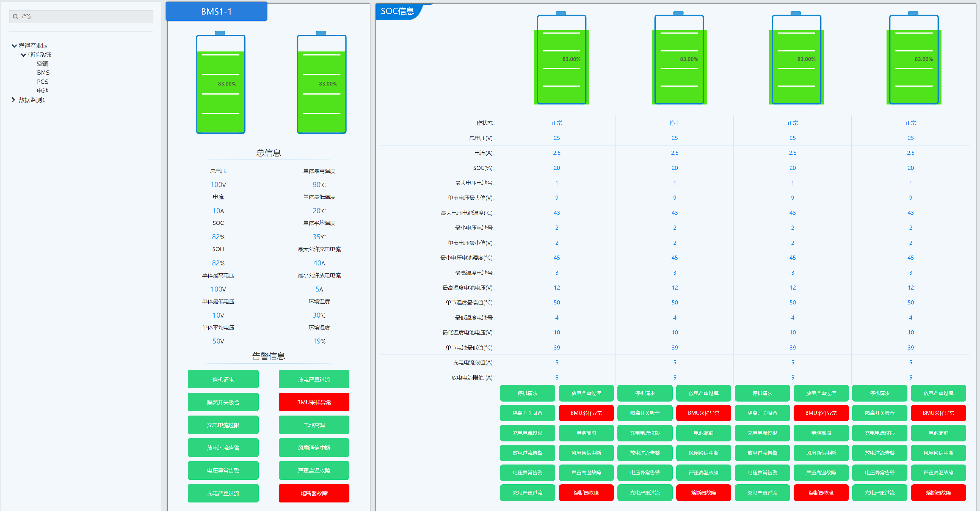This screenshot has height=511, width=980.
Task: Click the SOC信息 panel header tab
Action: click(397, 12)
